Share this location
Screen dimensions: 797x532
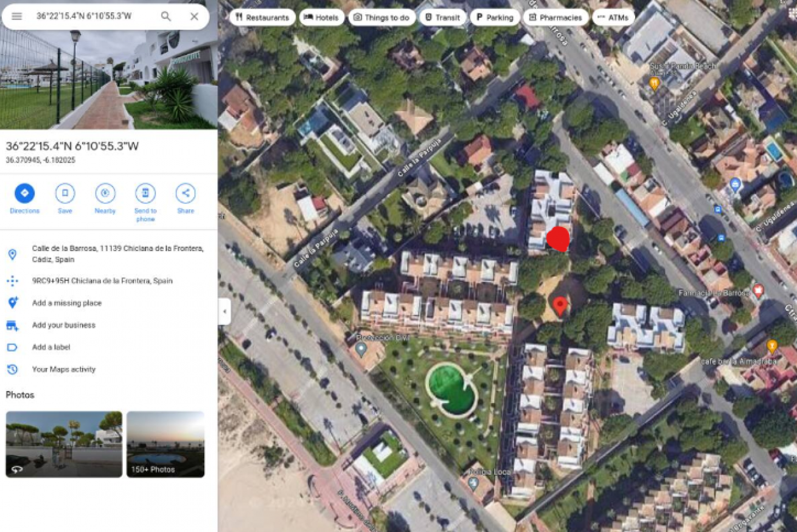pos(186,199)
